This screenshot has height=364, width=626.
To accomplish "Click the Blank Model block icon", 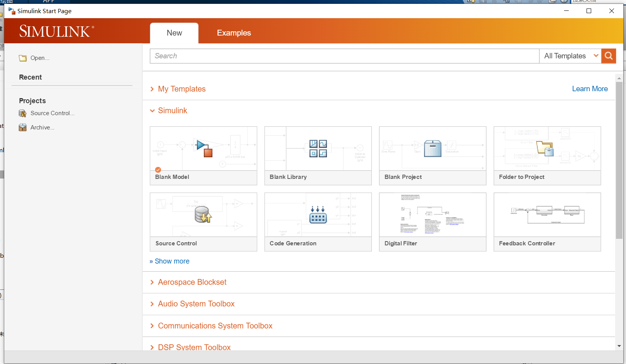I will 204,148.
